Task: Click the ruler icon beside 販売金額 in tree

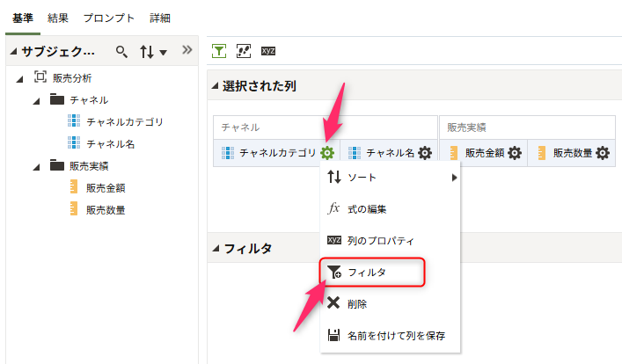Action: (x=73, y=186)
